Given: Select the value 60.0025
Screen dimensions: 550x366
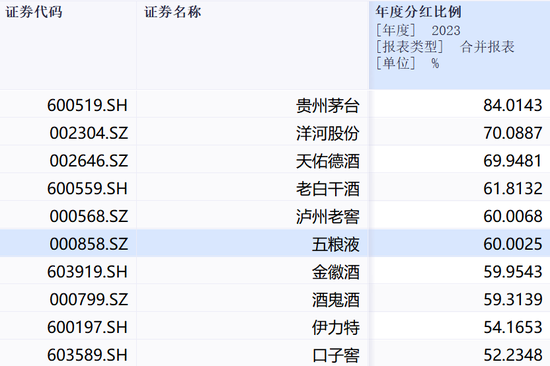Looking at the screenshot, I should pyautogui.click(x=513, y=244).
